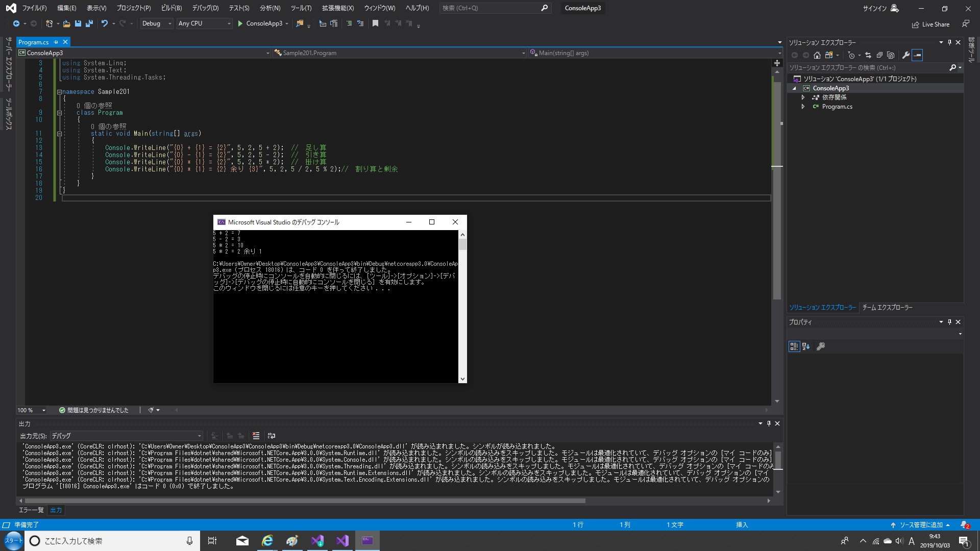Toggle Categorized view in the Properties panel
This screenshot has width=980, height=551.
coord(794,346)
